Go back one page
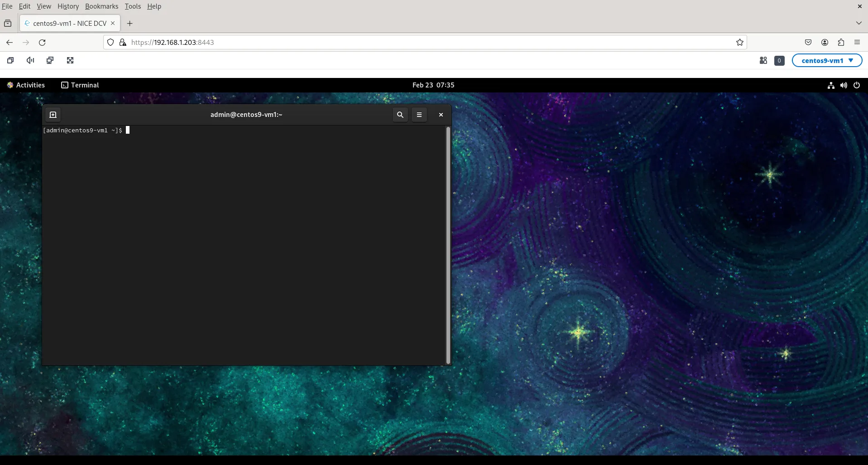Screen dimensions: 868x465 (10, 42)
